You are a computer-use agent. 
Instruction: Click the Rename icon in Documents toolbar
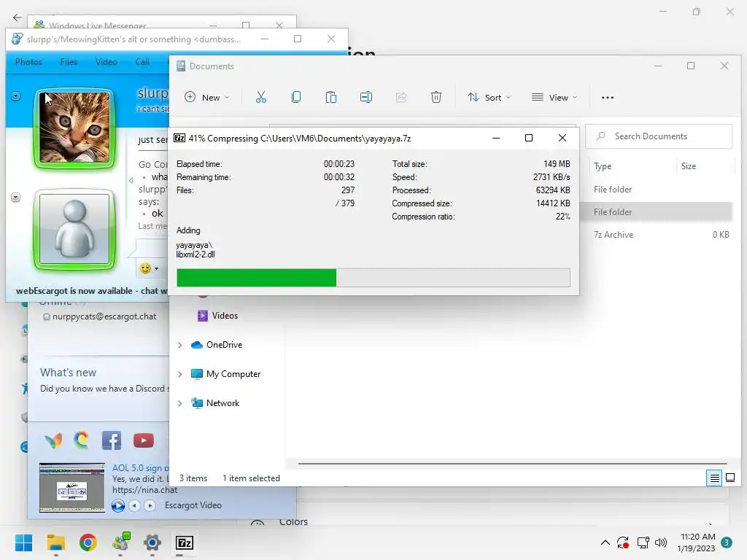pyautogui.click(x=366, y=97)
